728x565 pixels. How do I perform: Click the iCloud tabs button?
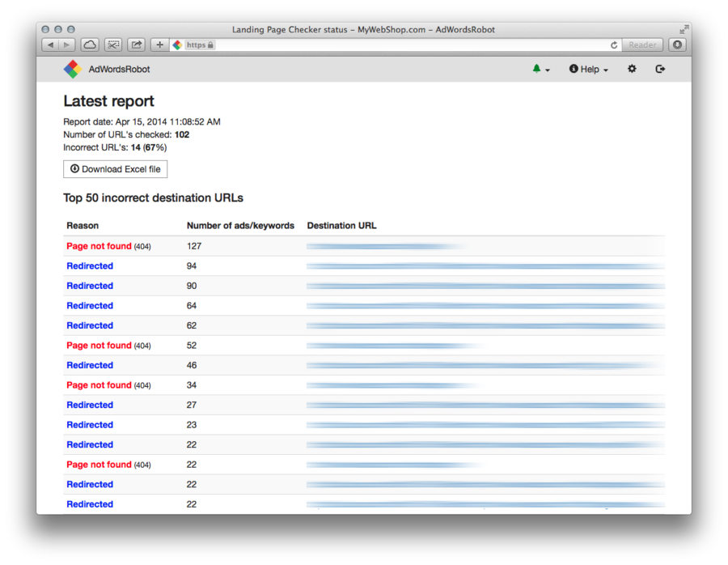pos(90,45)
